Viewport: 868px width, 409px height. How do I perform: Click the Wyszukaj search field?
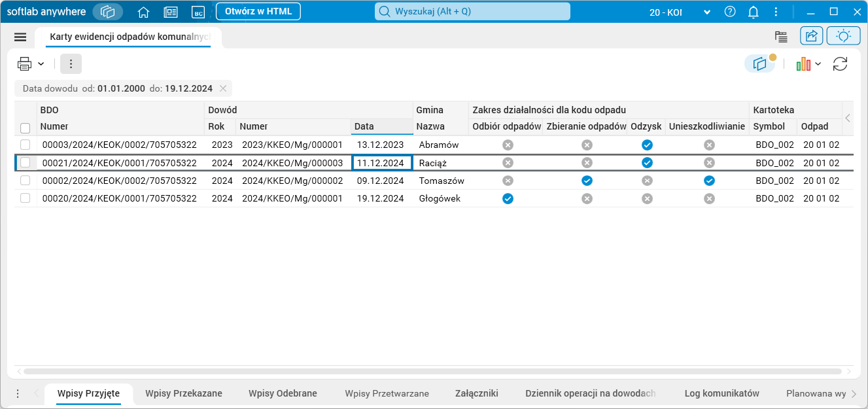[472, 11]
